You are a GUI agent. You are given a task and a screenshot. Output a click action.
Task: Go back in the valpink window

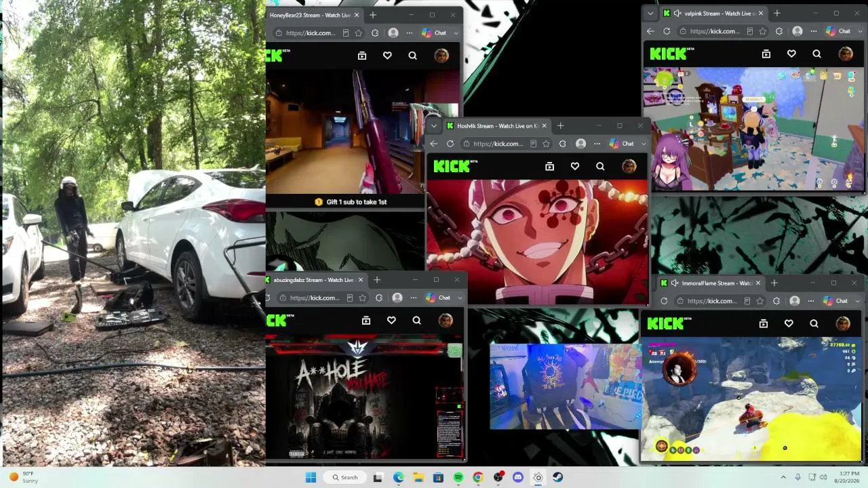[x=650, y=31]
